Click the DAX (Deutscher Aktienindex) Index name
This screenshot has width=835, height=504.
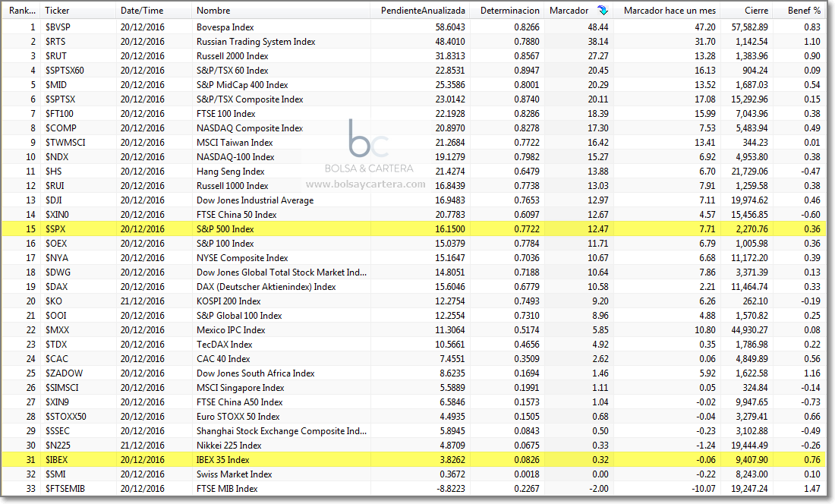point(266,286)
